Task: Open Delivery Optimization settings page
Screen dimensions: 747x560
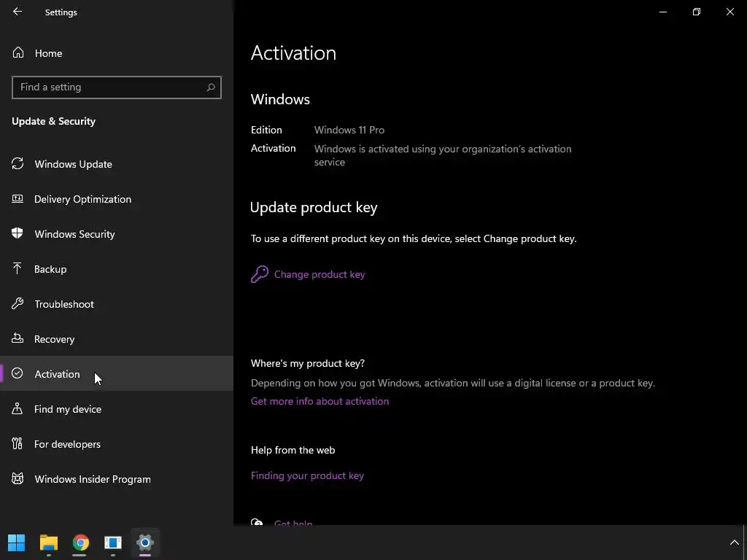Action: pos(117,199)
